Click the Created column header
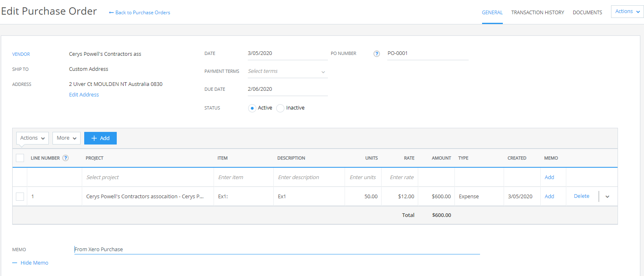This screenshot has height=276, width=644. (x=517, y=158)
